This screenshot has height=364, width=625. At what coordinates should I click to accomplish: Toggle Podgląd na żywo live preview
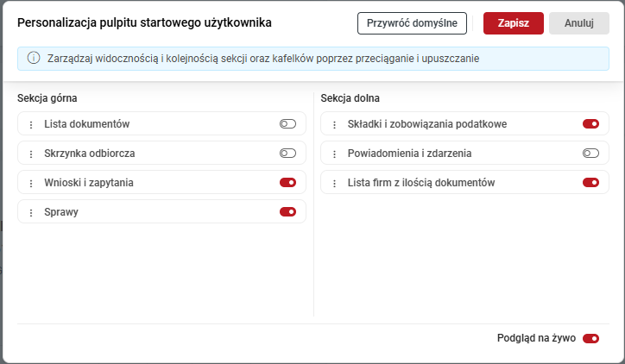pos(590,339)
